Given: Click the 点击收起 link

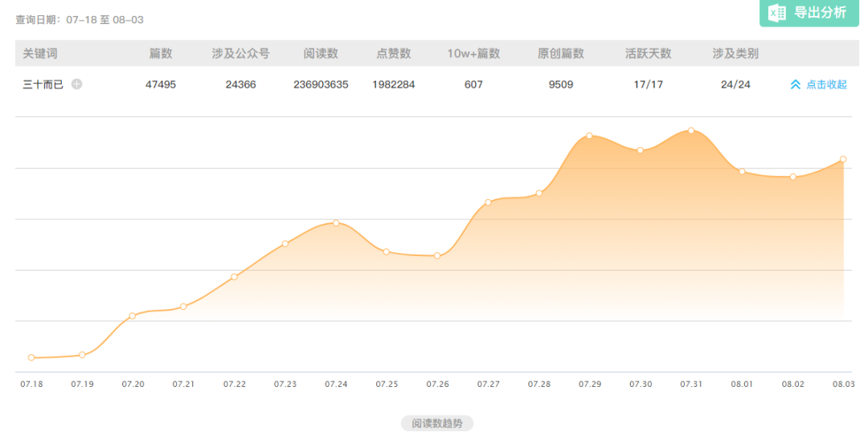Looking at the screenshot, I should [826, 84].
